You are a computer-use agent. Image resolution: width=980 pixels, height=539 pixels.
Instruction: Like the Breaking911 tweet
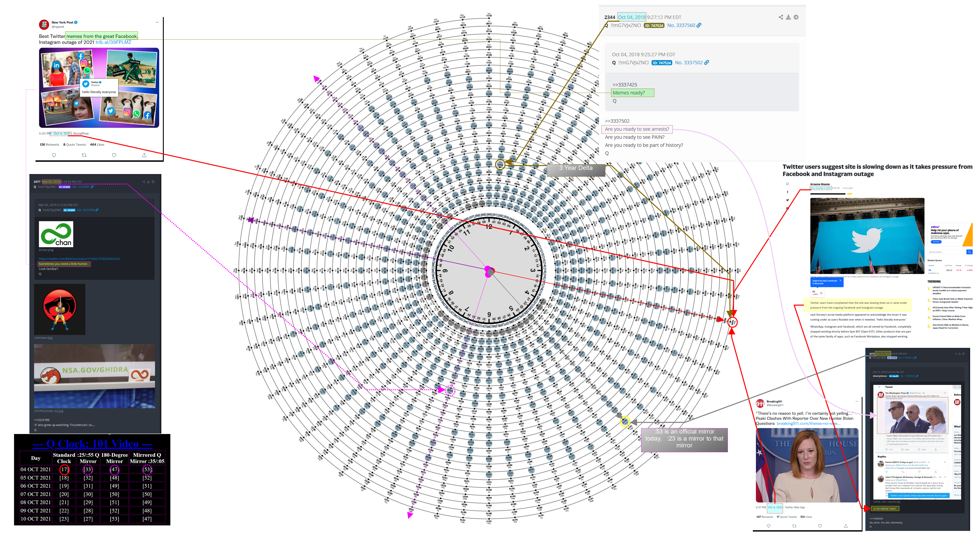pos(820,526)
